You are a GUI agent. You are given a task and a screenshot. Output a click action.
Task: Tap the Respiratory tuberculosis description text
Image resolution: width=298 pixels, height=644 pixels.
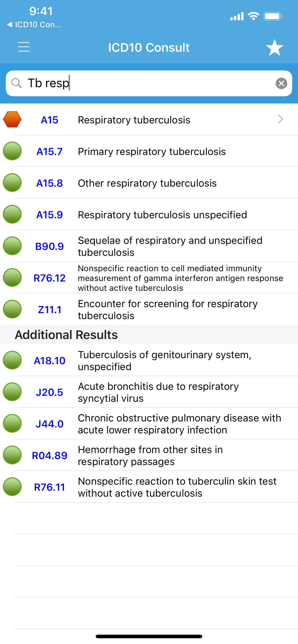tap(134, 120)
